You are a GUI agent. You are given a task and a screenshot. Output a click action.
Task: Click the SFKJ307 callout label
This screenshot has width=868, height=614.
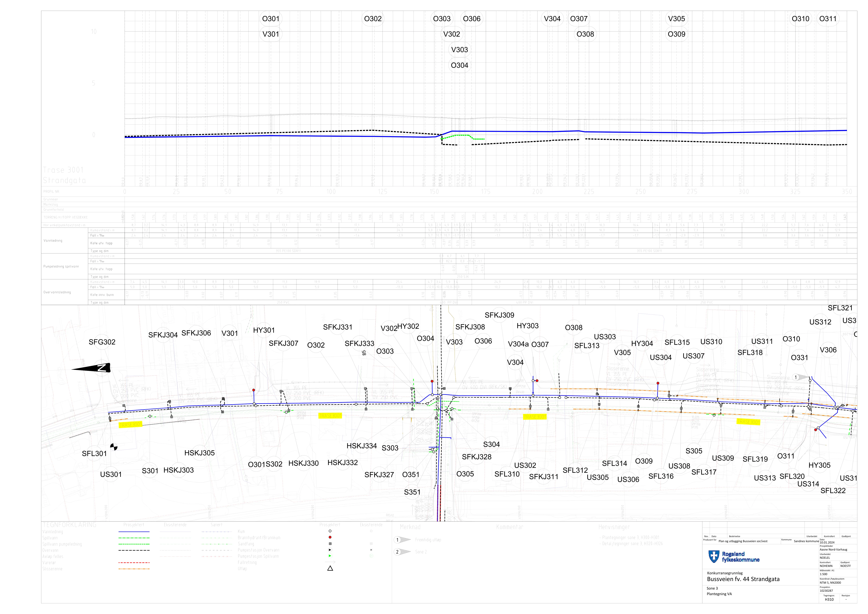283,343
